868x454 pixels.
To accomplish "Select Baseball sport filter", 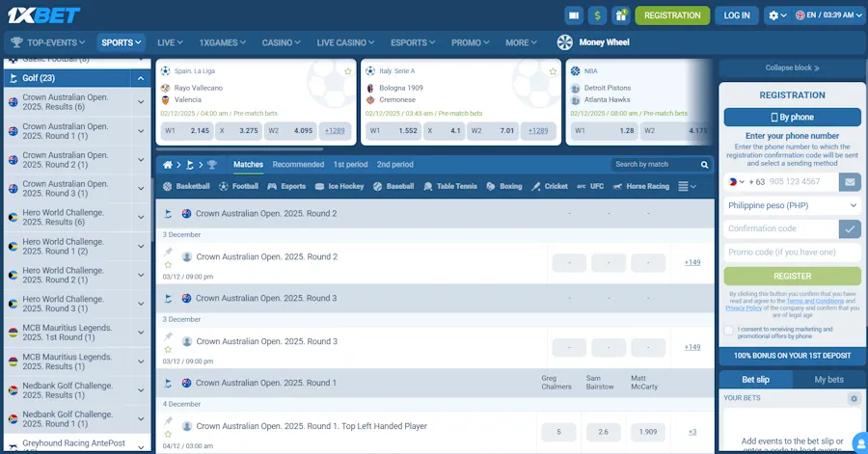I will [393, 186].
